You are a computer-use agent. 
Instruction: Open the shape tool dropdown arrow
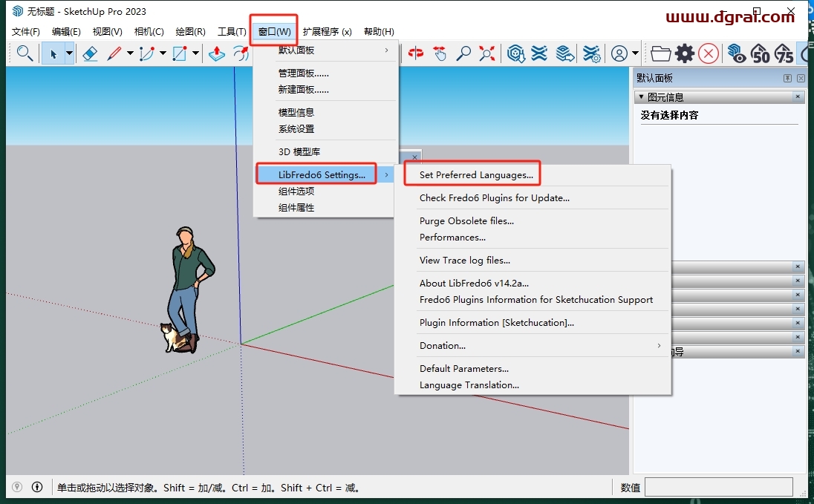click(x=195, y=53)
